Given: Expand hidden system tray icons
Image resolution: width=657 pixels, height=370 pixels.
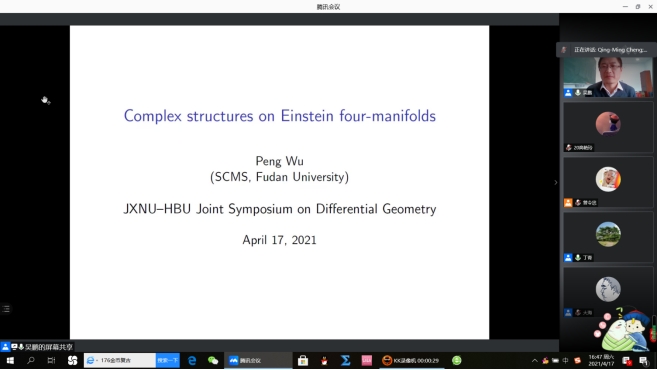Looking at the screenshot, I should pyautogui.click(x=535, y=360).
